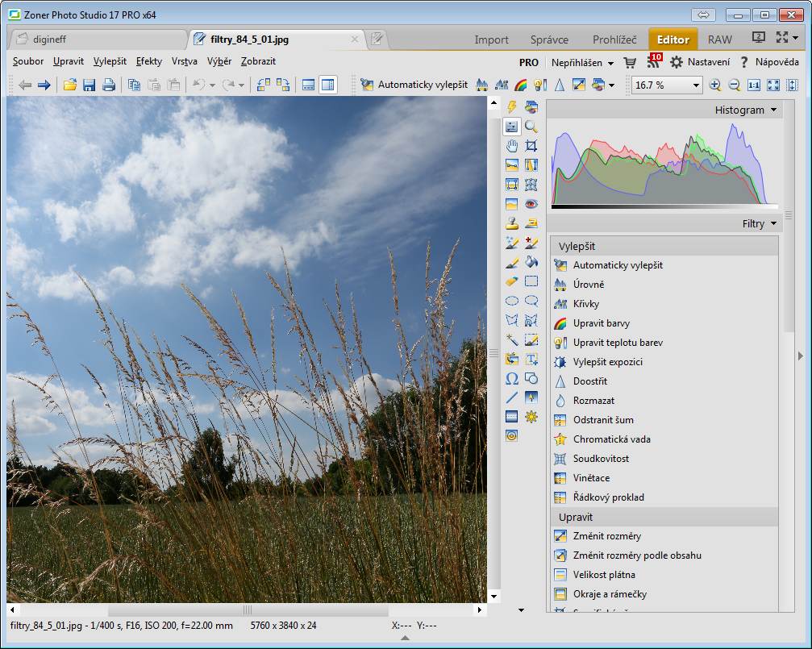Click the Zoom in magnifier button

pyautogui.click(x=714, y=85)
